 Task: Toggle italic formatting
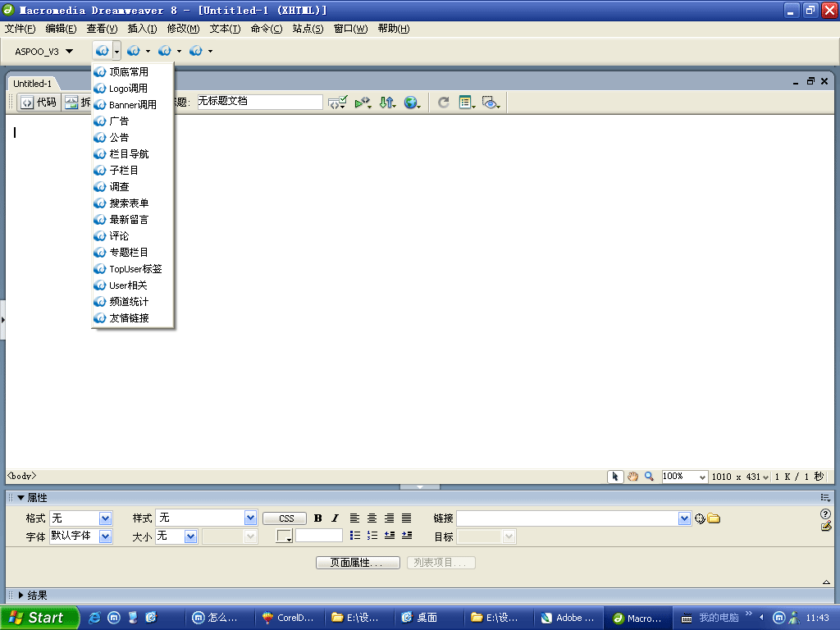[x=335, y=518]
